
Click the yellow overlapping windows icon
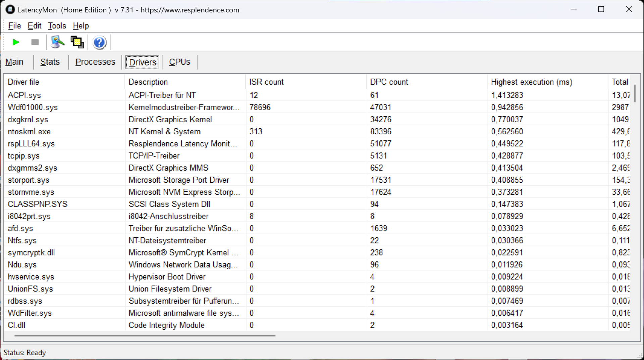click(x=77, y=42)
